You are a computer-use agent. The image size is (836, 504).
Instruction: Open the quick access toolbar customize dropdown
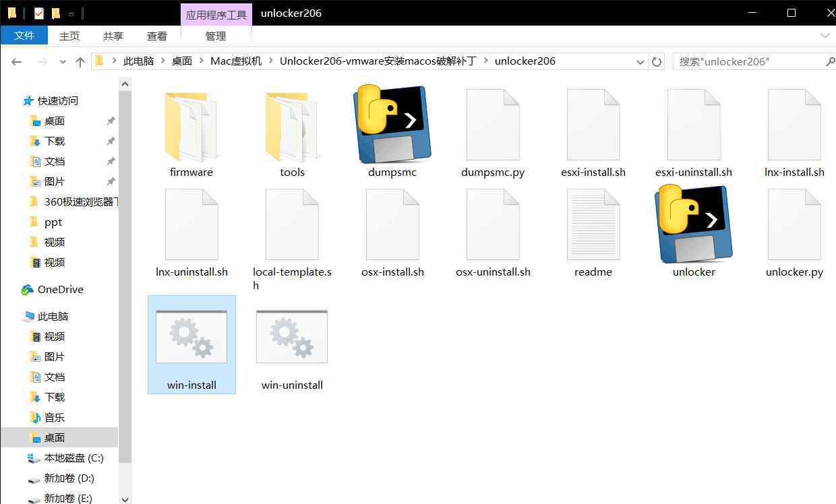click(71, 13)
